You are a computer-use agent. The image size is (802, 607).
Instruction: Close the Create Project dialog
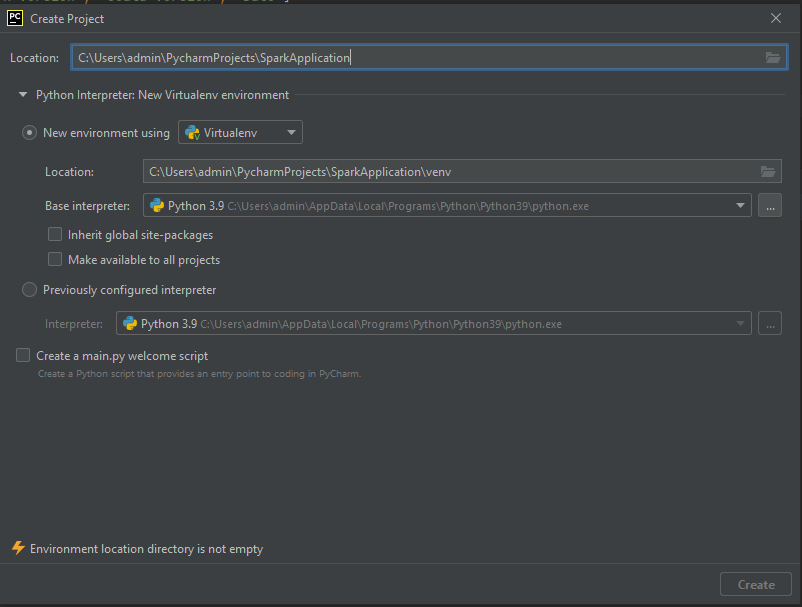point(776,18)
